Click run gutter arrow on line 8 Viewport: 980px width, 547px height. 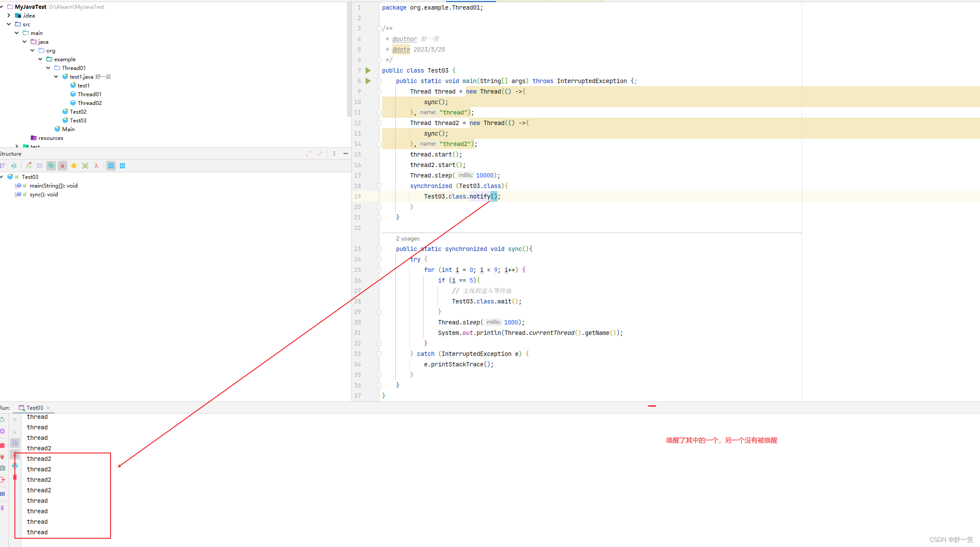368,81
